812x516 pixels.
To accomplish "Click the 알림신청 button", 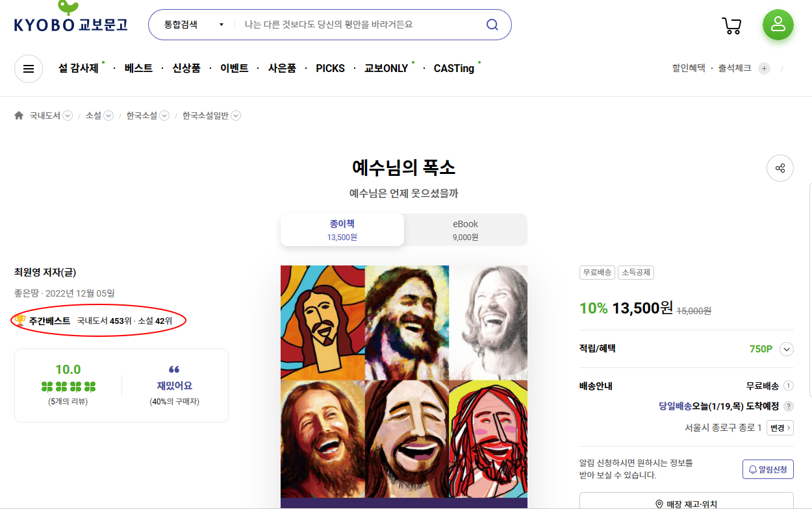I will pos(768,469).
